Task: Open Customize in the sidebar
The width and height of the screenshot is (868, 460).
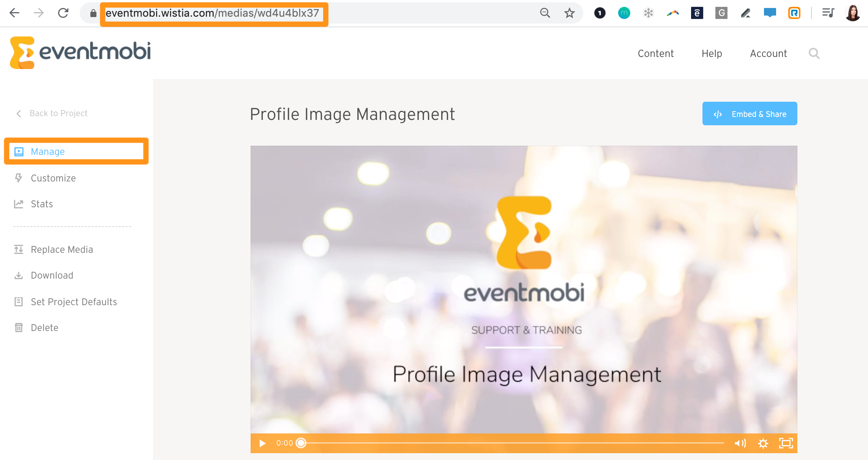Action: [x=45, y=178]
